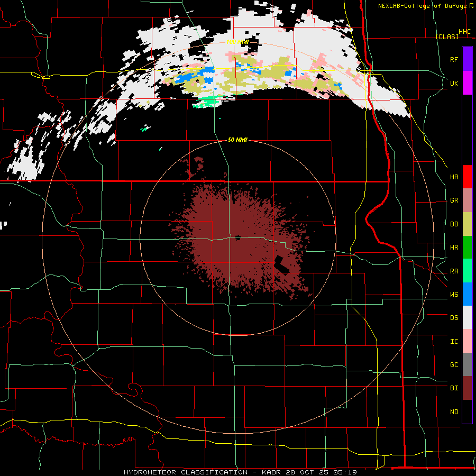
Task: Click the HA red legend swatch
Action: point(467,177)
